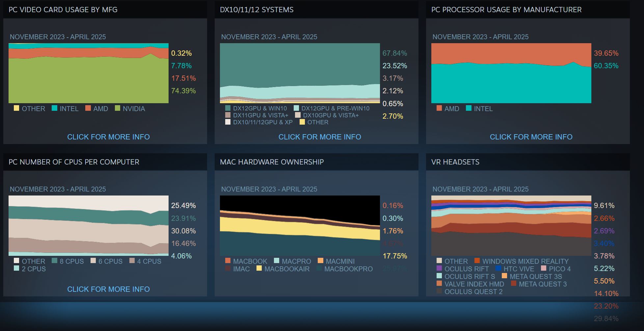Screen dimensions: 644x331
Task: Click the DX11GPU & VISTA+ legend label
Action: tap(260, 115)
